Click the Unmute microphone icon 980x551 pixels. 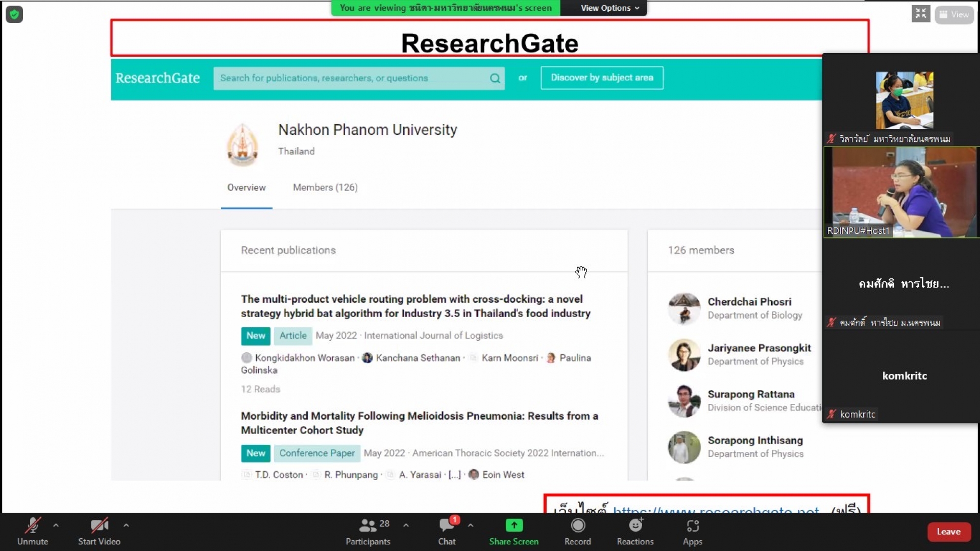tap(33, 525)
